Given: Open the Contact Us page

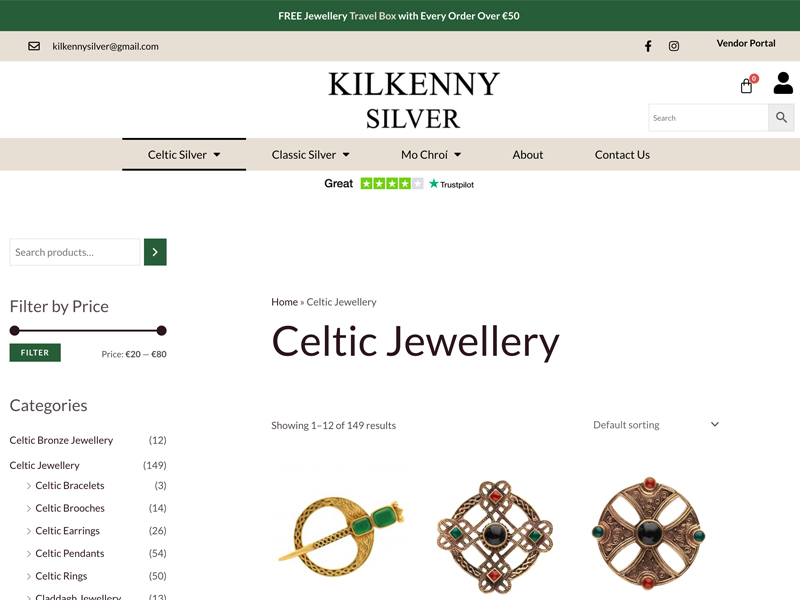Looking at the screenshot, I should click(x=622, y=155).
